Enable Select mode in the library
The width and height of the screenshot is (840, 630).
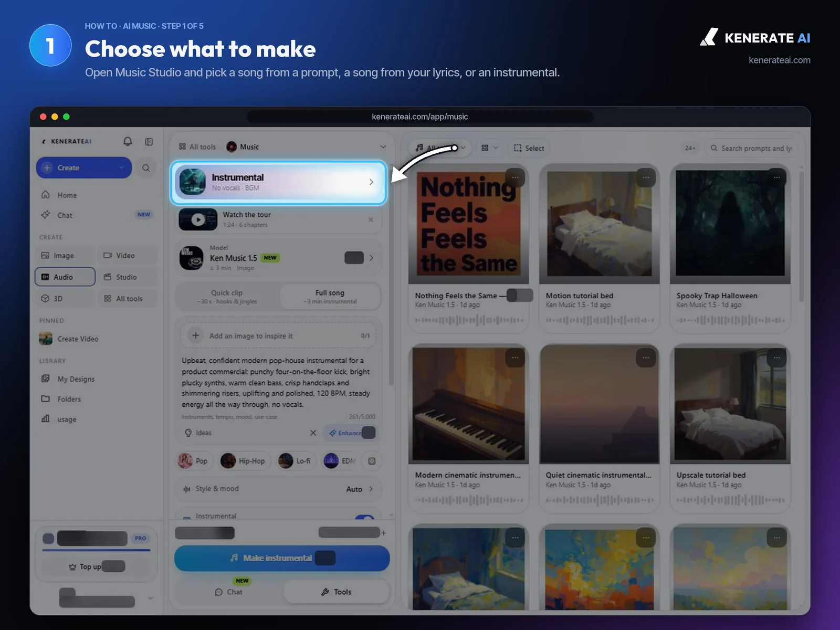529,148
